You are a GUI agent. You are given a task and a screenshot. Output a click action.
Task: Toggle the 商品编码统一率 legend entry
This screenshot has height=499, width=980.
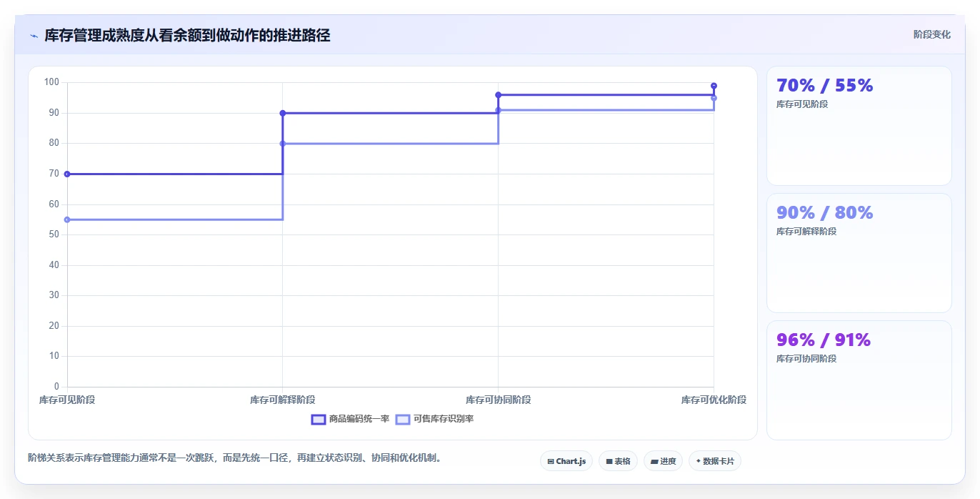tap(350, 419)
